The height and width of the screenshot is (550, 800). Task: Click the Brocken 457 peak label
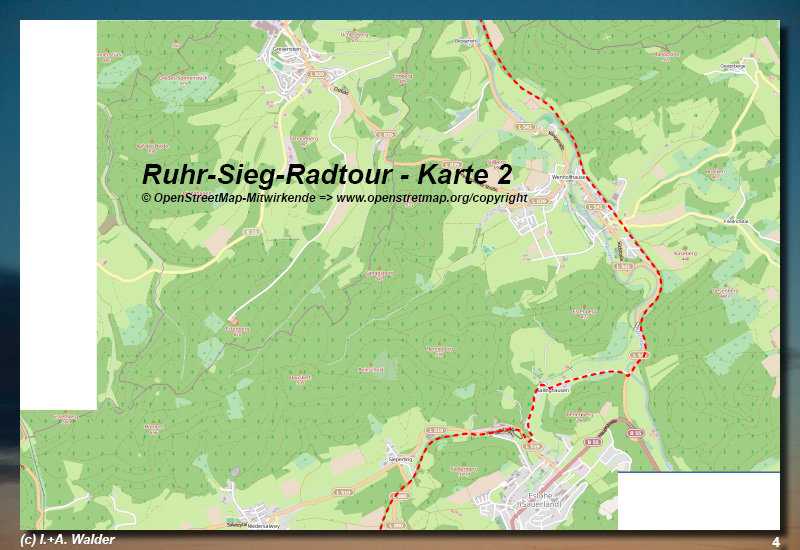click(x=715, y=174)
